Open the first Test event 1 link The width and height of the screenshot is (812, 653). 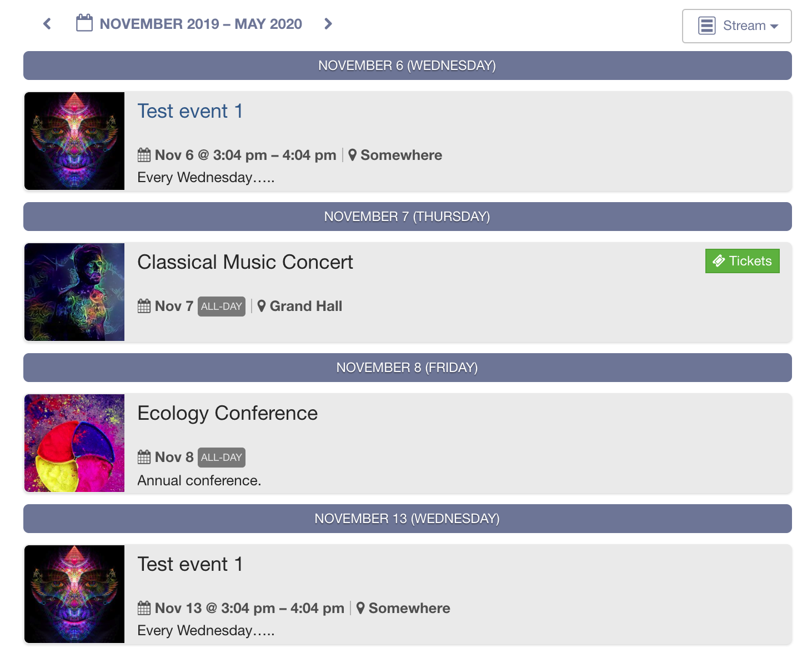coord(190,111)
